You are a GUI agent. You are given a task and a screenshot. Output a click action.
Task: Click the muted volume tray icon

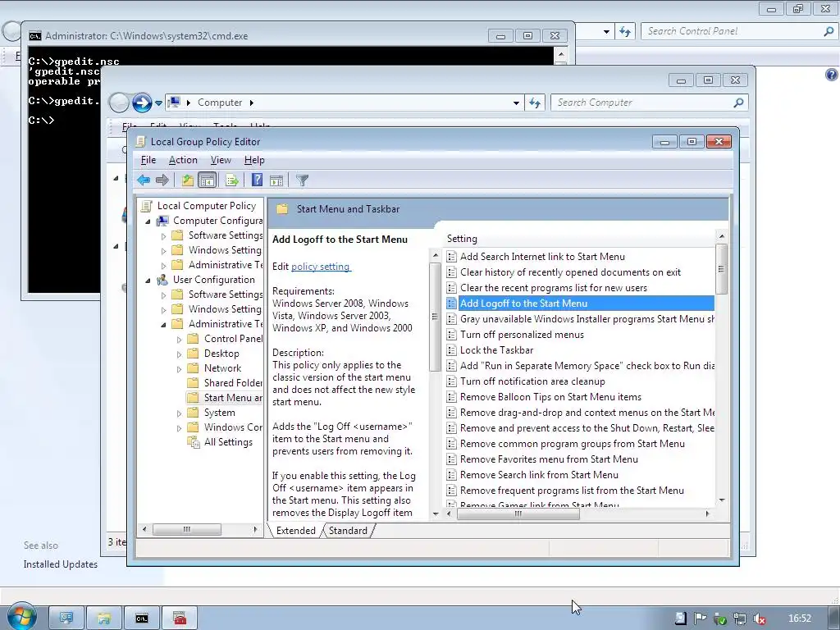coord(759,619)
